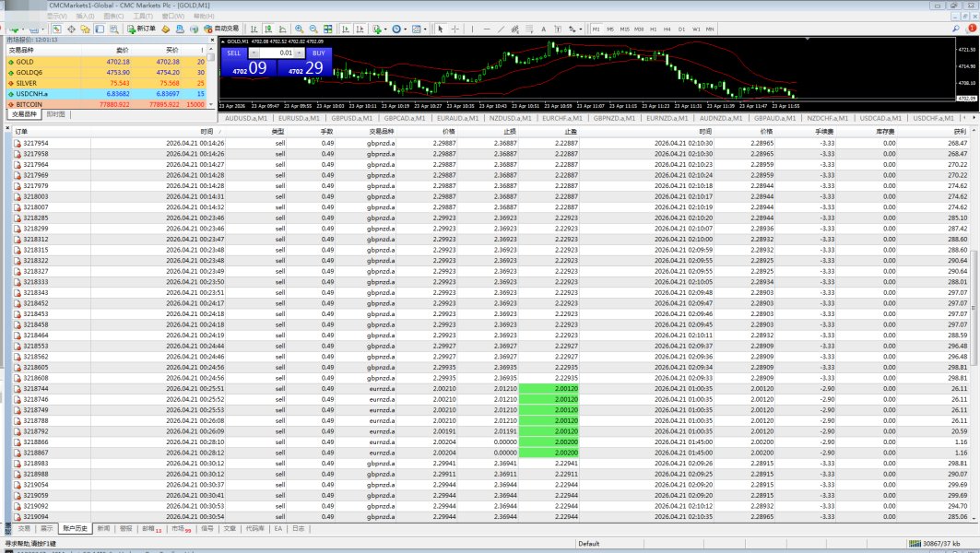This screenshot has width=980, height=553.
Task: Toggle chart auto-scroll icon
Action: pyautogui.click(x=346, y=29)
